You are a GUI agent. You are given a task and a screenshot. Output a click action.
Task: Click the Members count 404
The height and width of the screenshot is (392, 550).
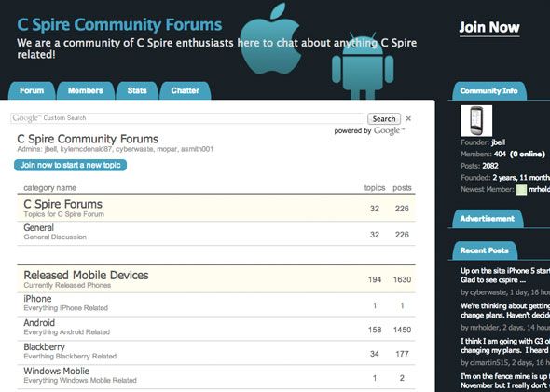coord(500,155)
